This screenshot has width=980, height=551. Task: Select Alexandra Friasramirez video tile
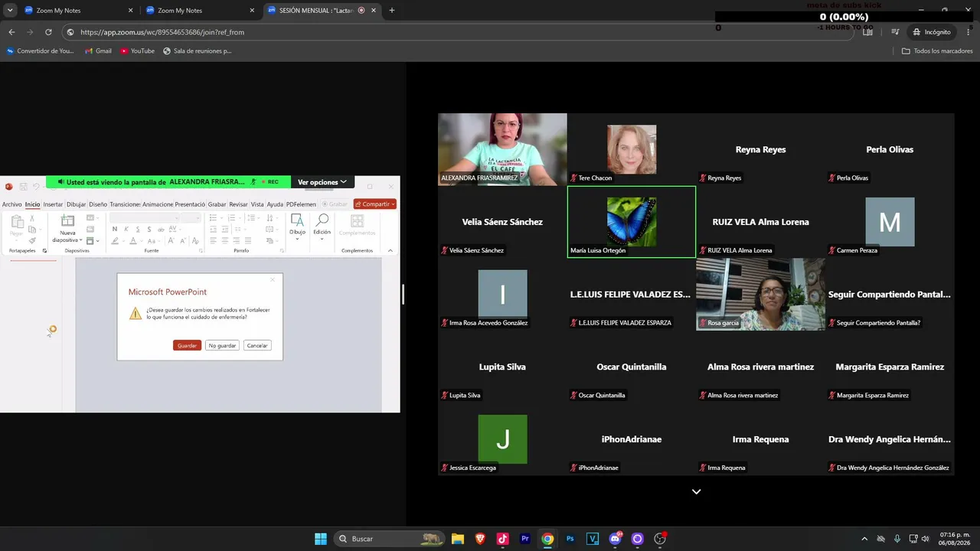502,149
